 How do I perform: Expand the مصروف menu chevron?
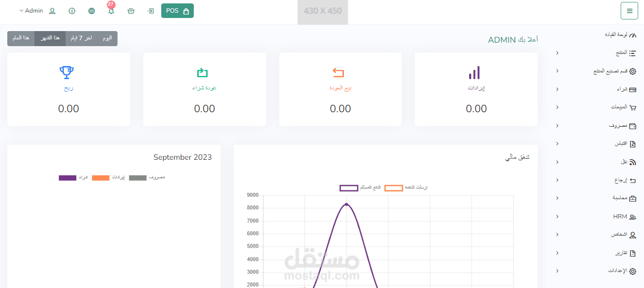(x=557, y=126)
